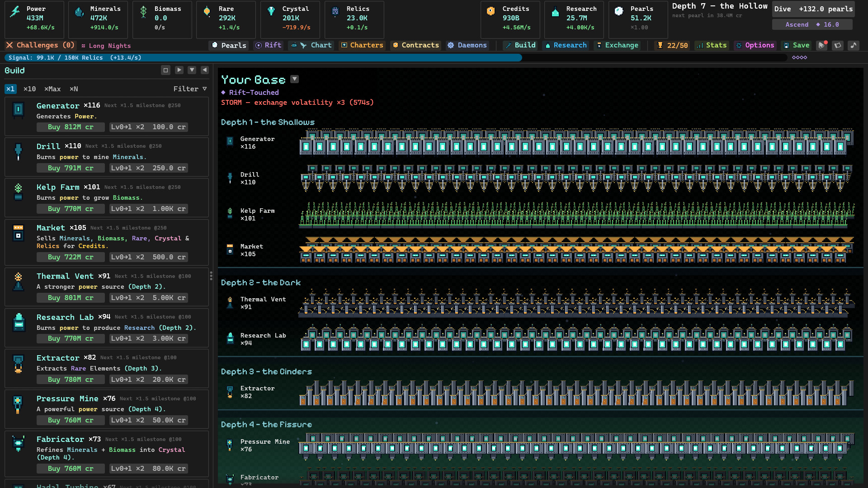
Task: Open the Challenges (0) menu
Action: [x=40, y=45]
